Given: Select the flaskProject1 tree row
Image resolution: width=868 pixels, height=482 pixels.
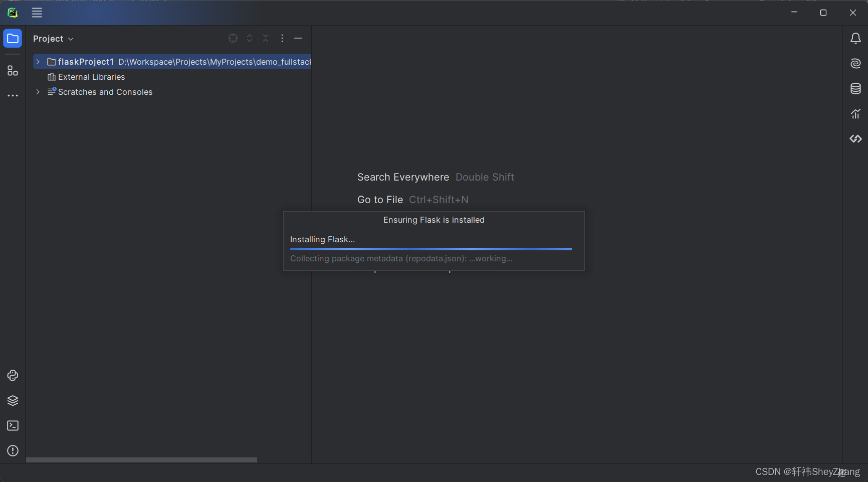Looking at the screenshot, I should click(172, 62).
